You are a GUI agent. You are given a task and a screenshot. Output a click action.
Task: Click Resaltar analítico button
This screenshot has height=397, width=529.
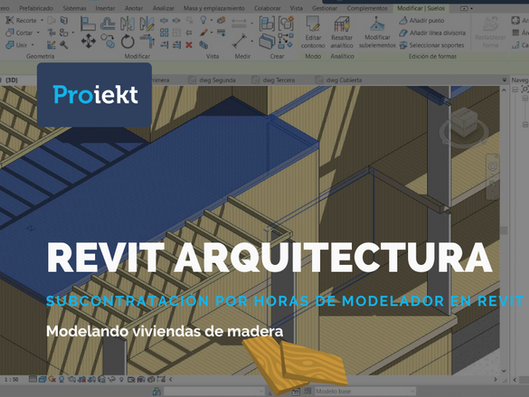point(342,32)
